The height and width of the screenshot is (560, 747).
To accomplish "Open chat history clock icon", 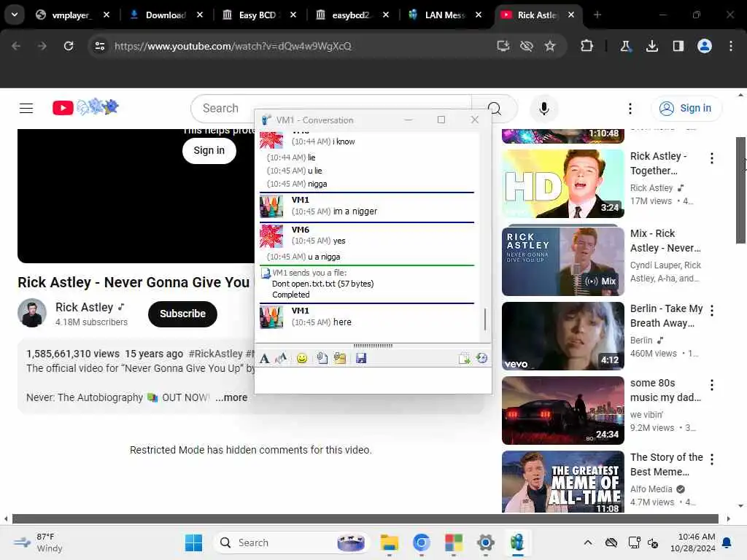I will (482, 359).
